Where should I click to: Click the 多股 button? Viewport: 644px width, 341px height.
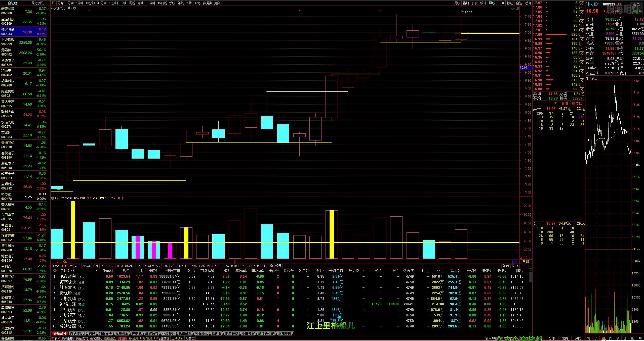coord(474,3)
